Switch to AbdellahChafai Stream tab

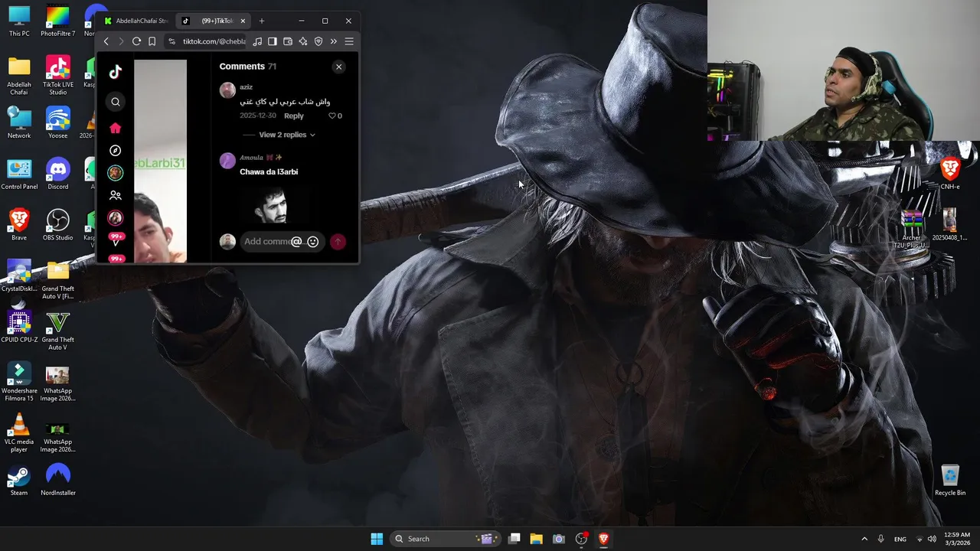(x=136, y=21)
